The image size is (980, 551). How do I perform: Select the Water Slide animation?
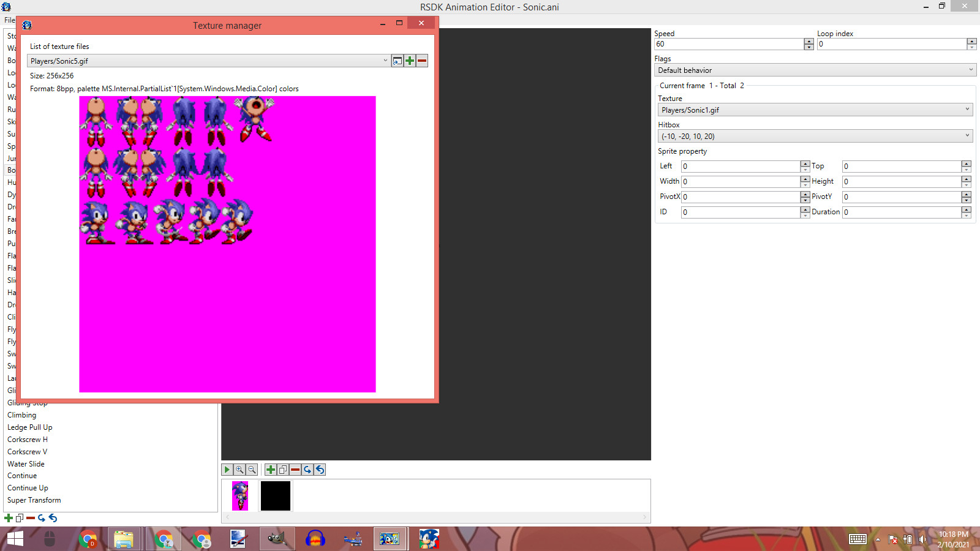pos(26,464)
